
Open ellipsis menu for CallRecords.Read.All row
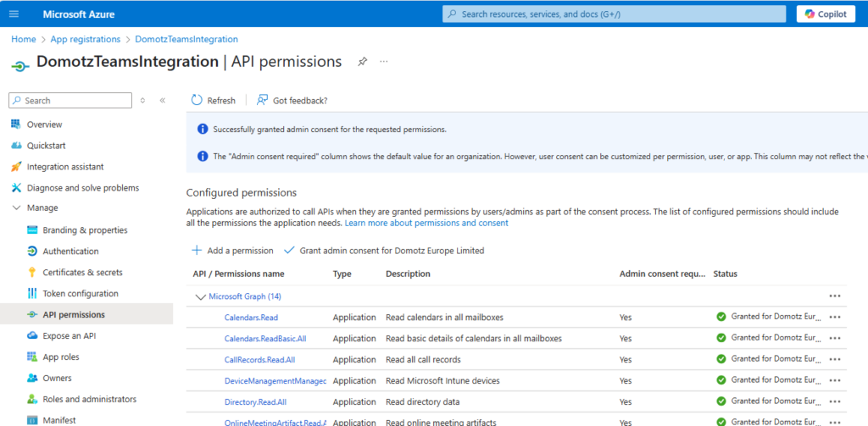[835, 359]
